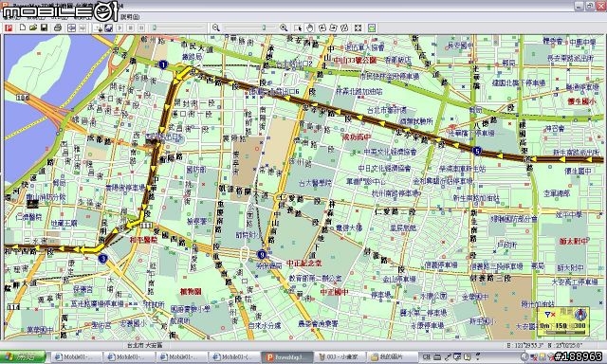
Task: Click the 台北市 大安區 status bar text
Action: point(145,345)
